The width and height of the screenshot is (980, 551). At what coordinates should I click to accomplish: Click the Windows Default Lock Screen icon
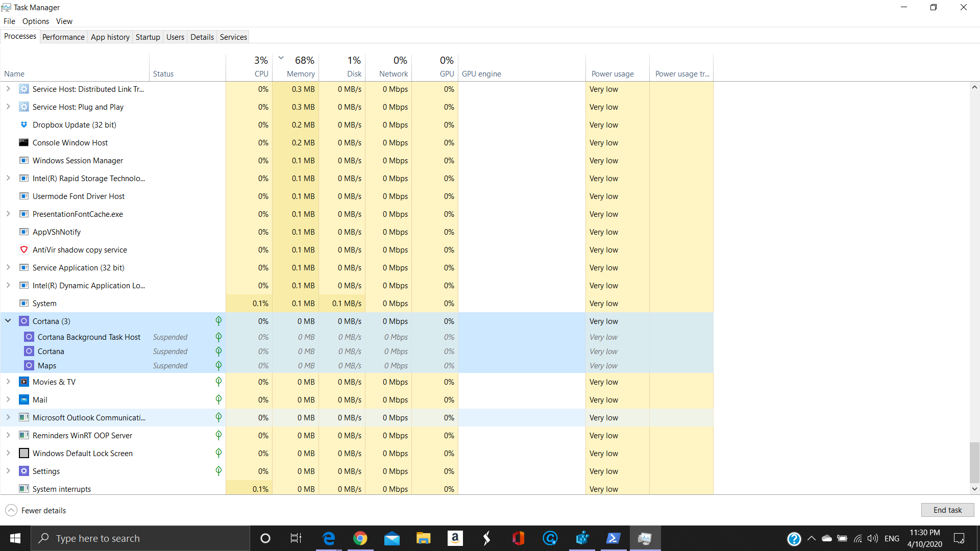24,454
